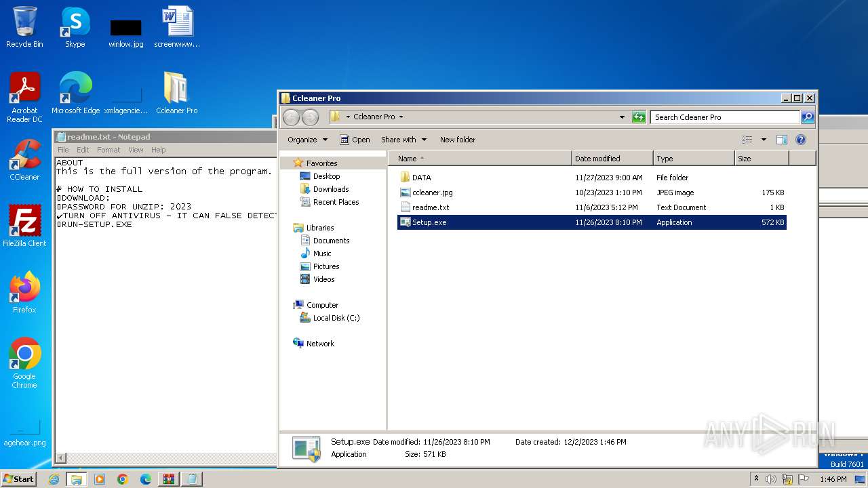Create a New folder in Explorer

tap(458, 140)
